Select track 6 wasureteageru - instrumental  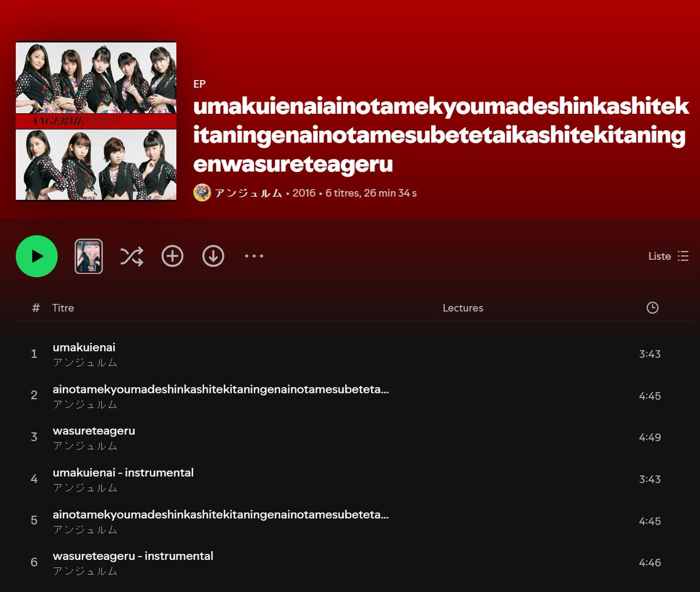[133, 556]
